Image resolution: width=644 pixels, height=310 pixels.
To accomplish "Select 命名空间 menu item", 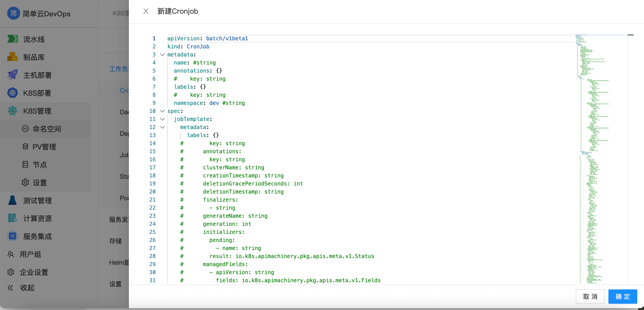I will point(47,129).
